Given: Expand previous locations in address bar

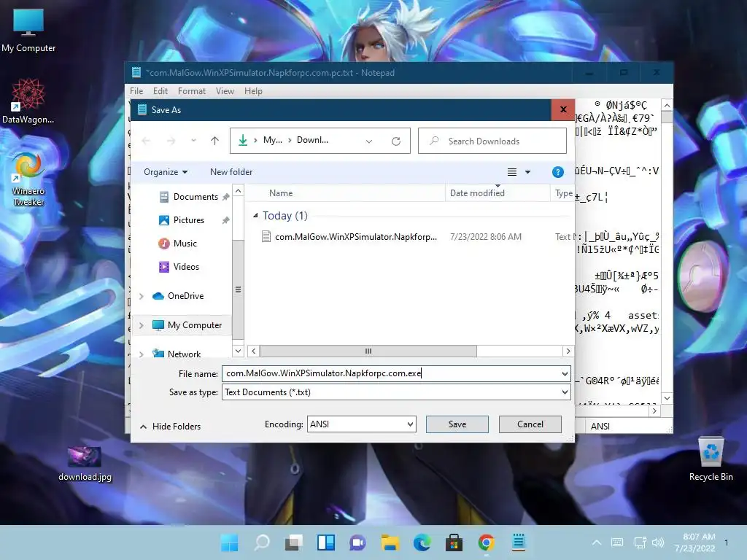Looking at the screenshot, I should click(368, 141).
